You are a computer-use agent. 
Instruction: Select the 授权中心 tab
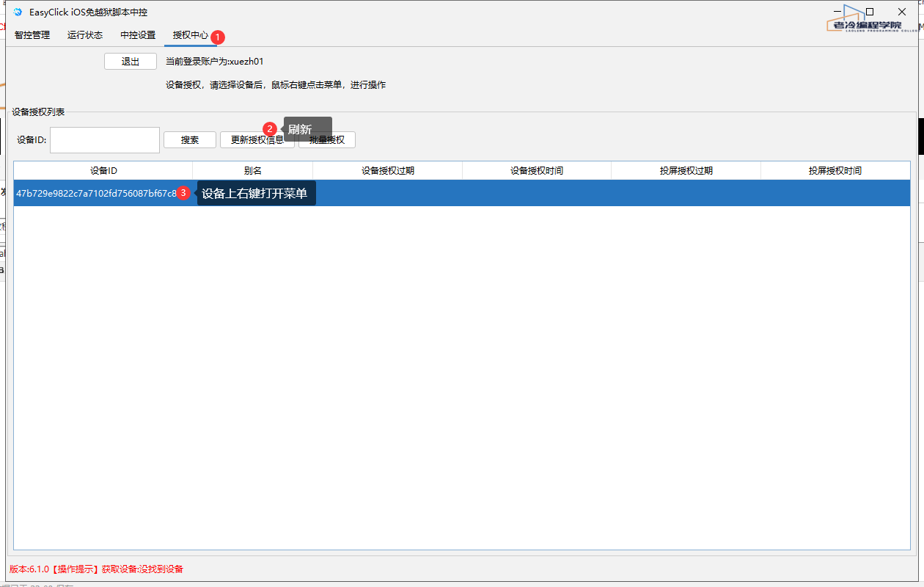pyautogui.click(x=191, y=35)
